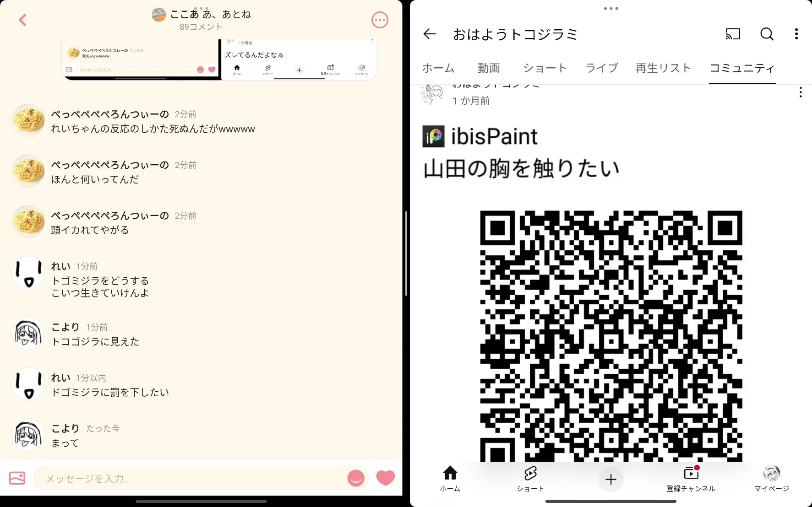This screenshot has width=812, height=507.
Task: Switch to the 再生リスト tab
Action: click(x=663, y=68)
